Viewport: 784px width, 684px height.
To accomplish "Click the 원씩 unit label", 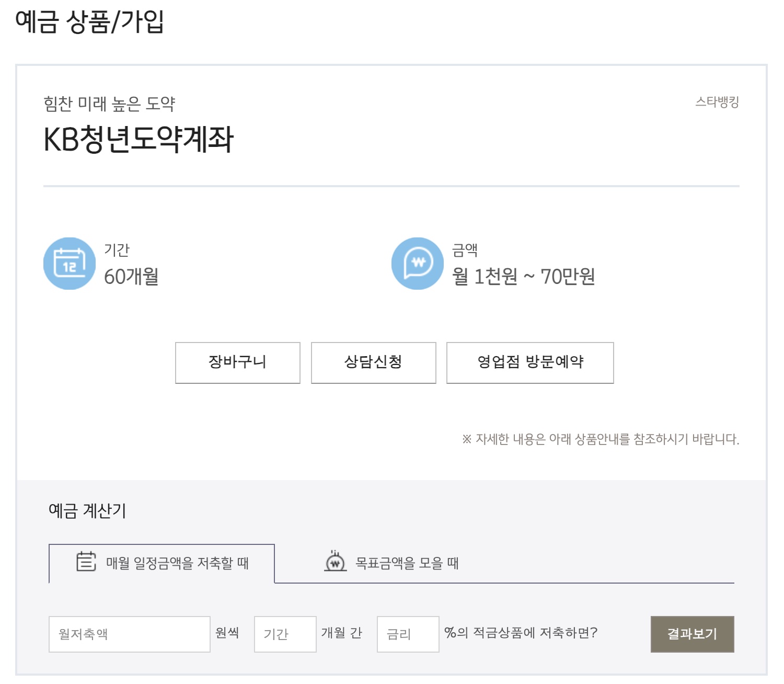I will coord(227,633).
